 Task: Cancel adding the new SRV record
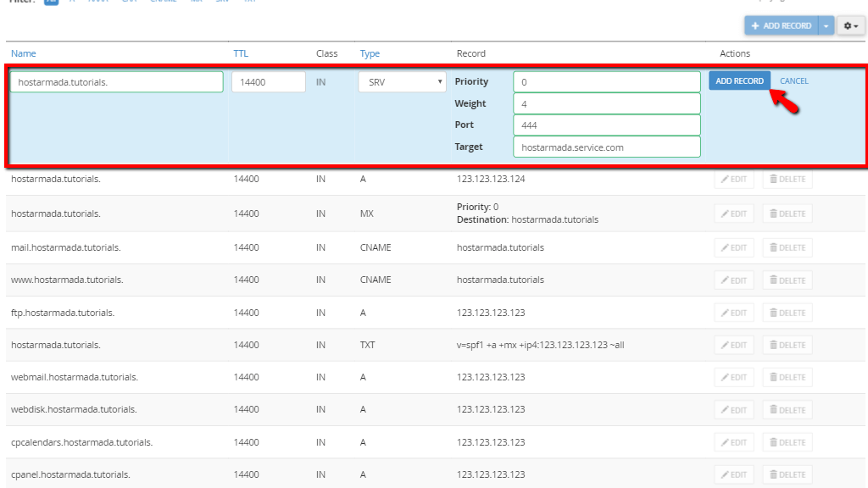[x=793, y=80]
